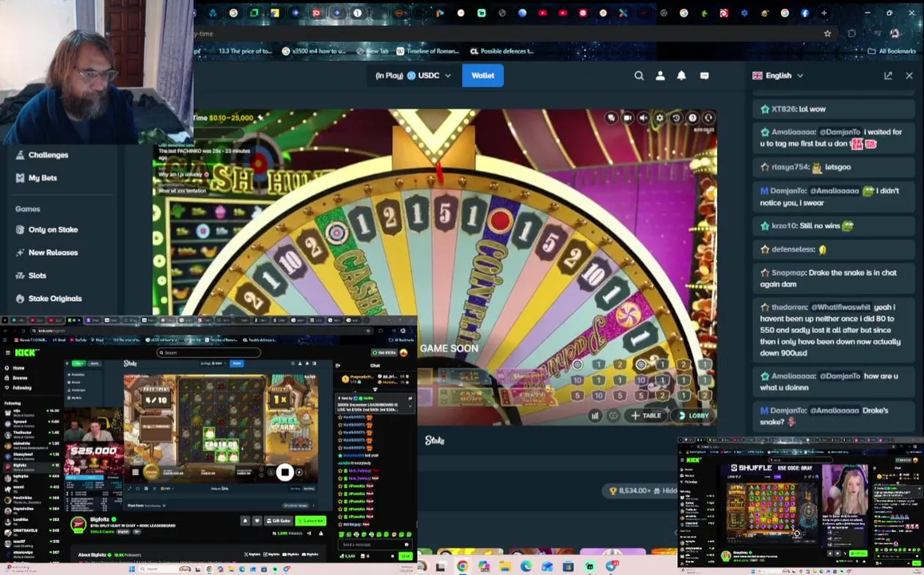This screenshot has width=924, height=575.
Task: Open Microsoft Edge on taskbar
Action: (x=526, y=567)
